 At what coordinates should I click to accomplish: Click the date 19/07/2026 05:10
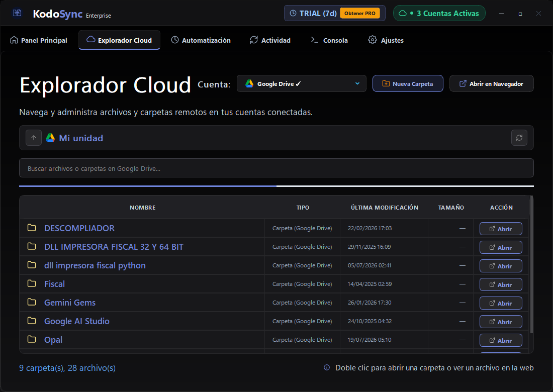(370, 340)
